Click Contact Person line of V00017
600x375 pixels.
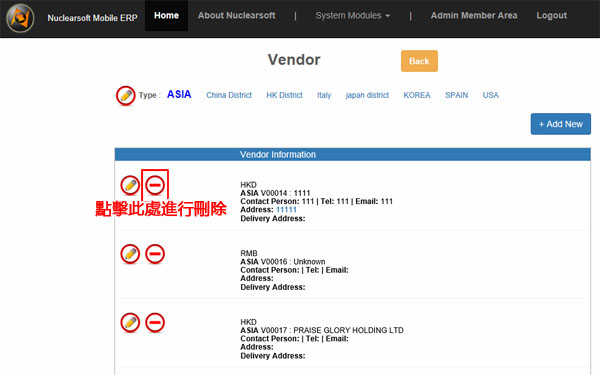click(294, 339)
